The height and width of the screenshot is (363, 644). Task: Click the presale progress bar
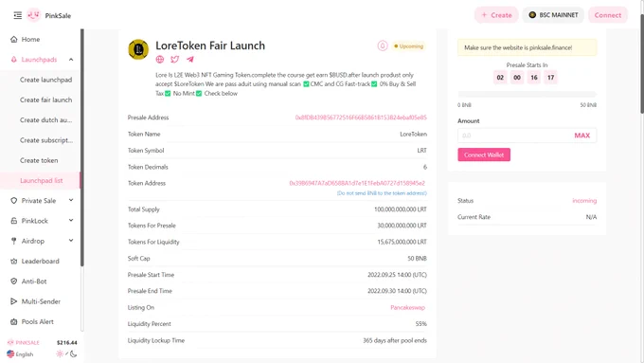coord(527,94)
